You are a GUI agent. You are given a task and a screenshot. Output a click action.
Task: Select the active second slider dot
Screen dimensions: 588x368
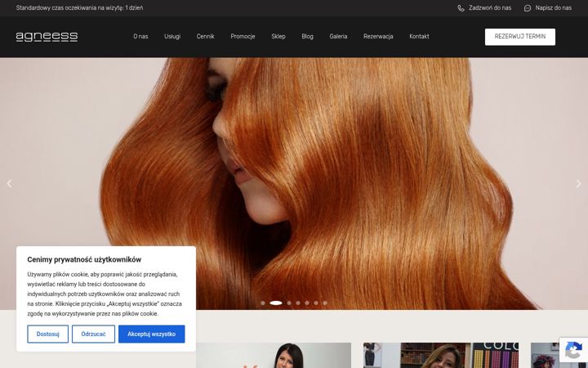pyautogui.click(x=276, y=303)
